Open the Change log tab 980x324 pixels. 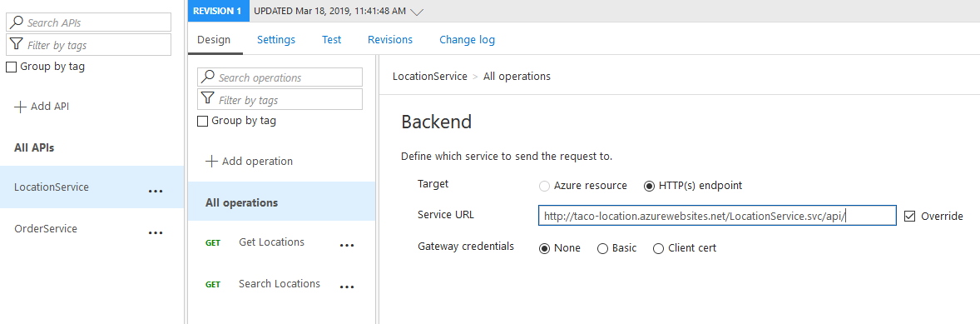467,39
